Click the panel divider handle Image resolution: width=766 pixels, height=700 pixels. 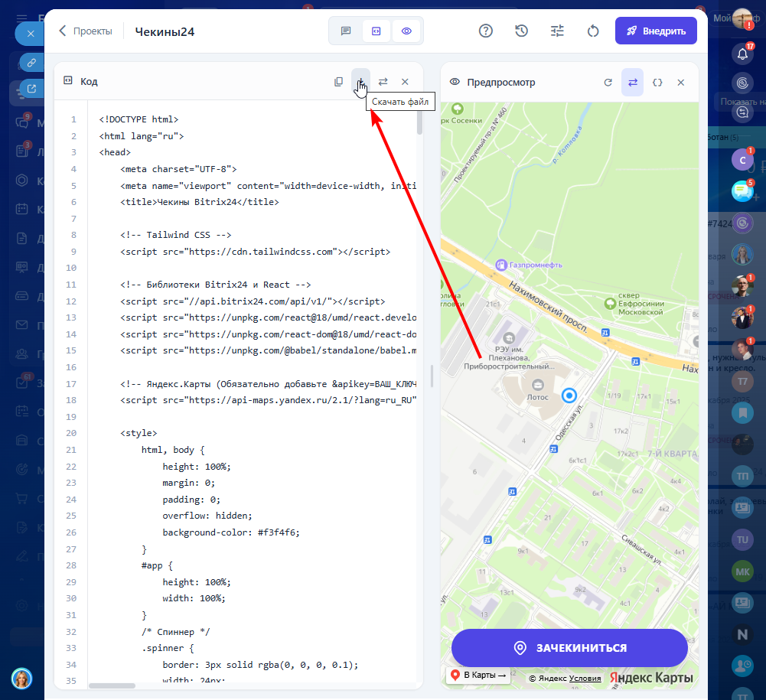432,376
